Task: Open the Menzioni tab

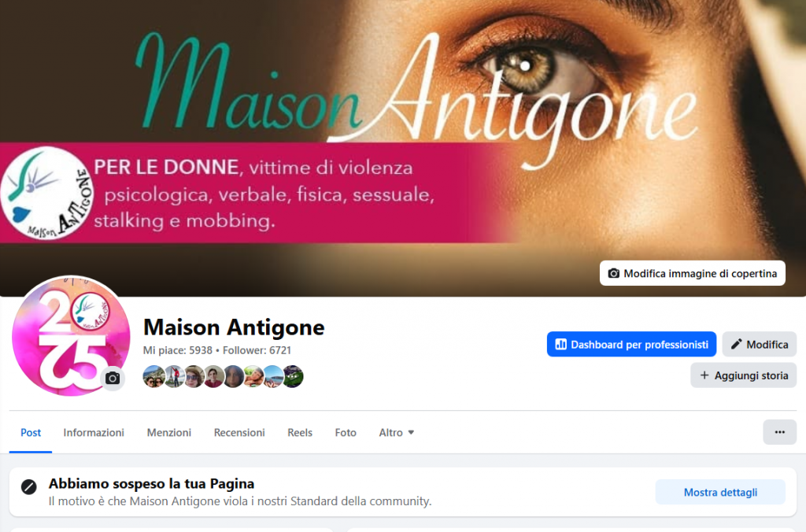Action: (169, 433)
